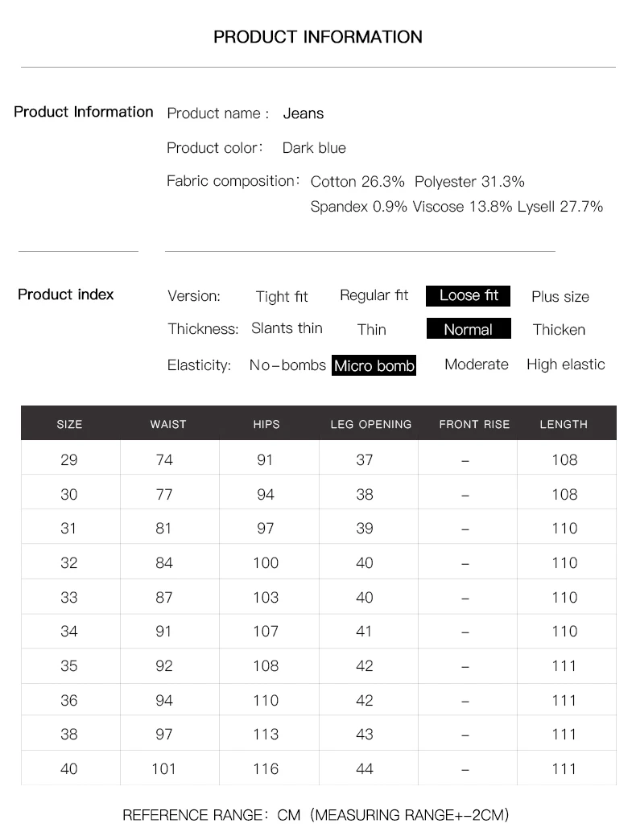
Task: Pick the No-bombs elasticity option
Action: (x=287, y=365)
